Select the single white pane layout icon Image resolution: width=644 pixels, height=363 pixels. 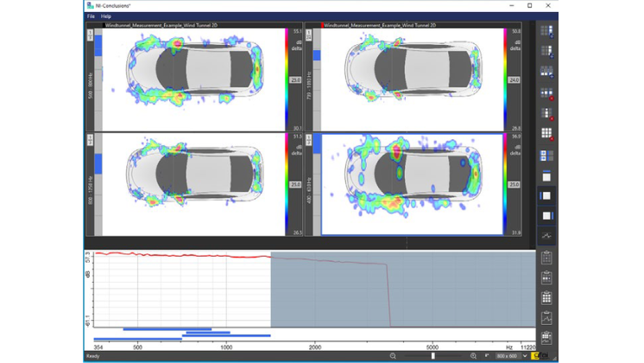coord(546,196)
